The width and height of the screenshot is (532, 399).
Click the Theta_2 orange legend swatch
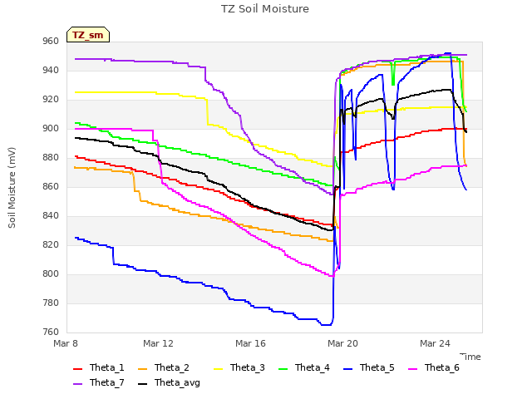click(x=142, y=369)
